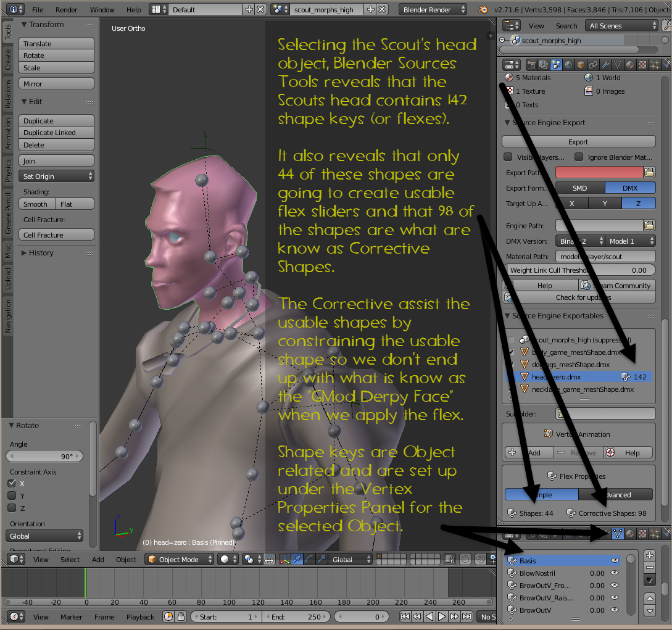The height and width of the screenshot is (630, 672).
Task: Click the Export Path folder browse icon
Action: [649, 172]
